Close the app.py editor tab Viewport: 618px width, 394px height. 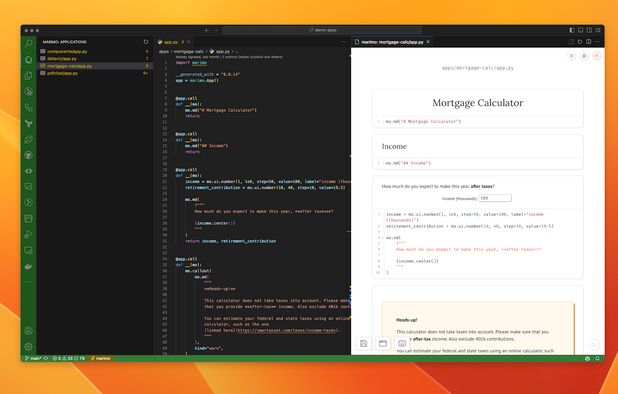188,42
